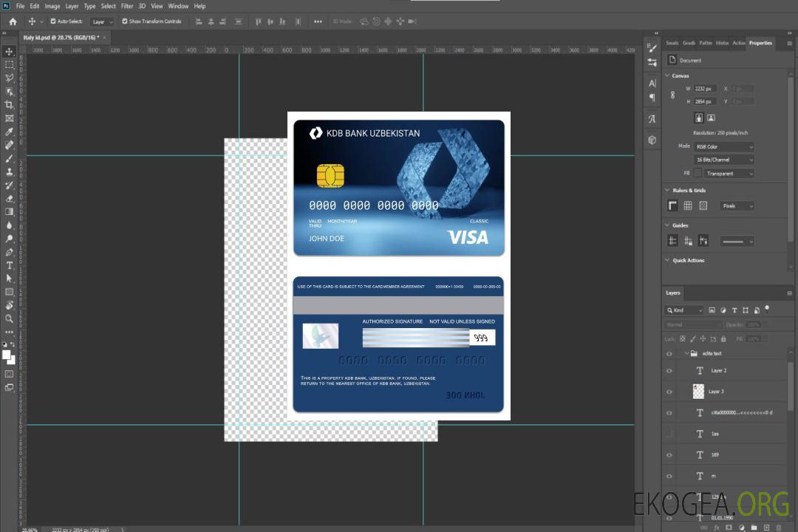Select the Object Selection tool

coord(9,92)
